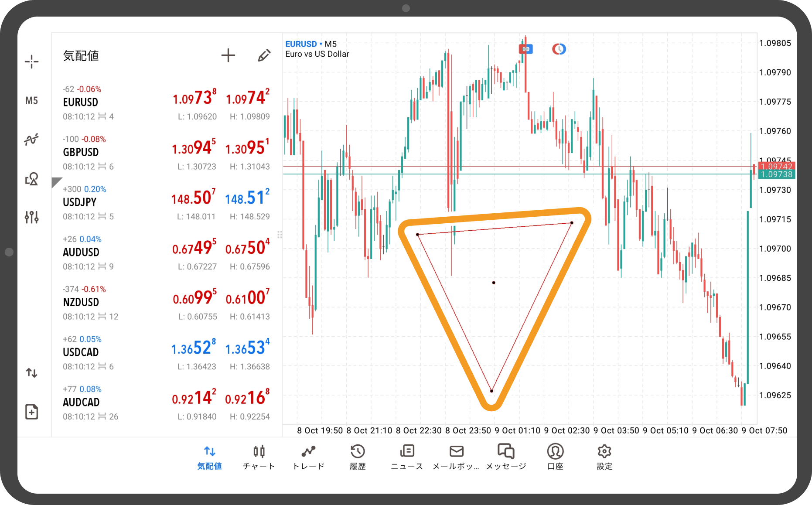Tap the panel divider drag handle dots
Viewport: 812px width, 505px height.
280,235
